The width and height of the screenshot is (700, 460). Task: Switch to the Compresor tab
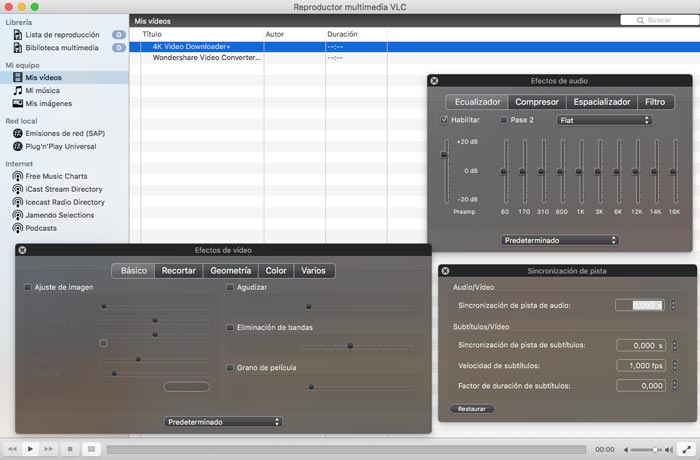[x=536, y=102]
